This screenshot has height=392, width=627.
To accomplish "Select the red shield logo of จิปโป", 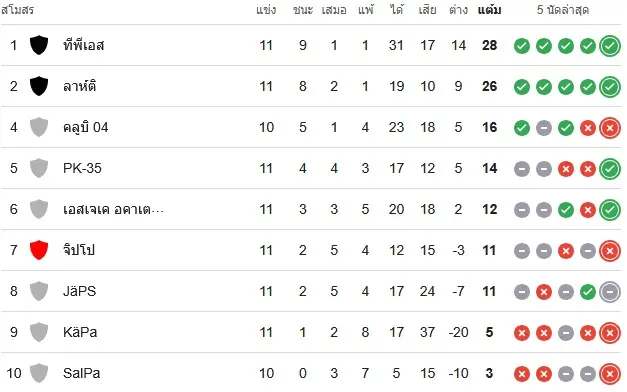I will (39, 250).
